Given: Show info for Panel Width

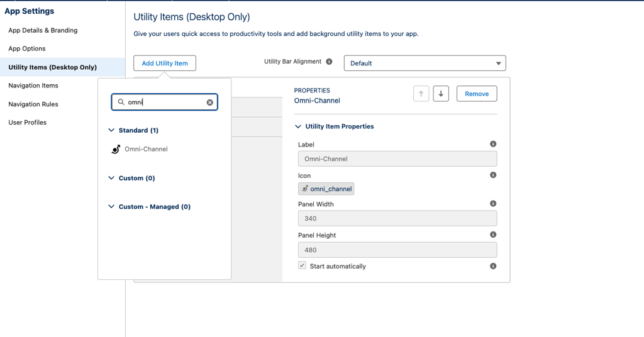Looking at the screenshot, I should [493, 204].
